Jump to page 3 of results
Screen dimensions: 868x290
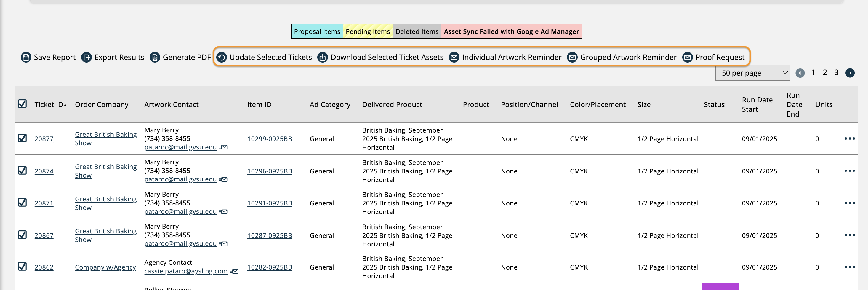[x=836, y=72]
